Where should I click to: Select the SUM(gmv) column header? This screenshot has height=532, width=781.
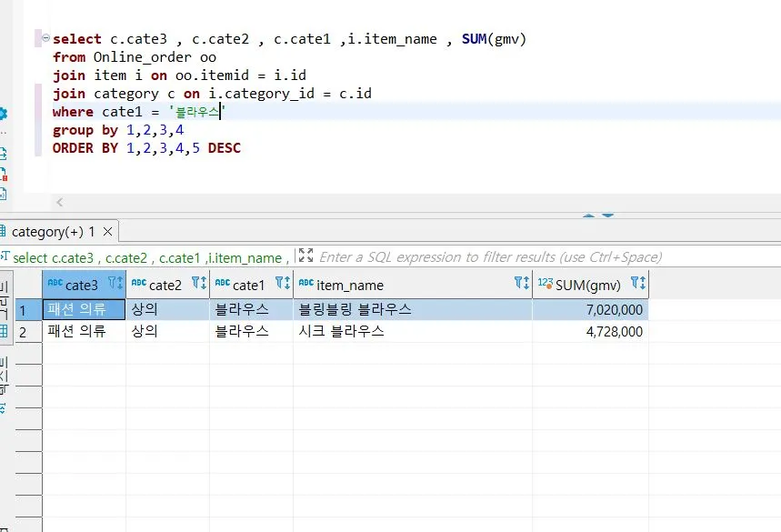588,285
